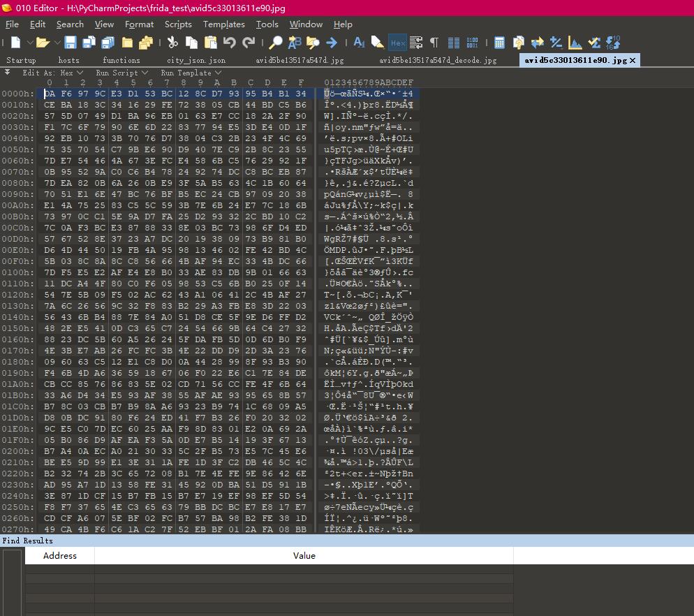Open the Scripts menu
The height and width of the screenshot is (616, 694).
(178, 24)
